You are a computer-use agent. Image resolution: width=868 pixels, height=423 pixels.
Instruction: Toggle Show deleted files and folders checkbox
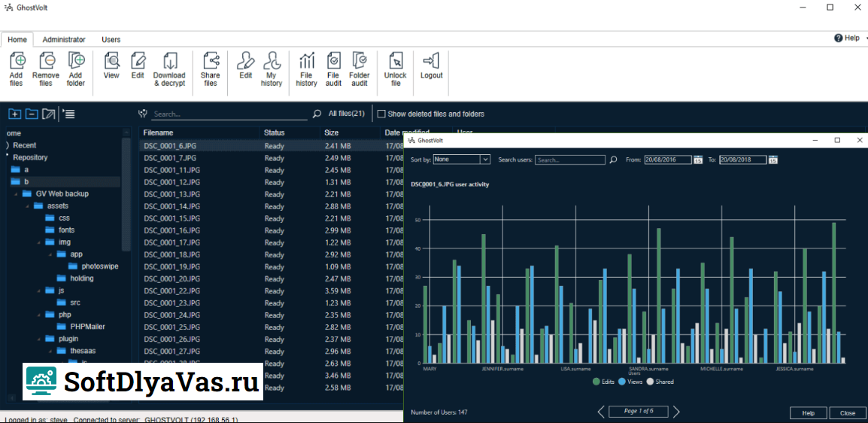pyautogui.click(x=381, y=114)
